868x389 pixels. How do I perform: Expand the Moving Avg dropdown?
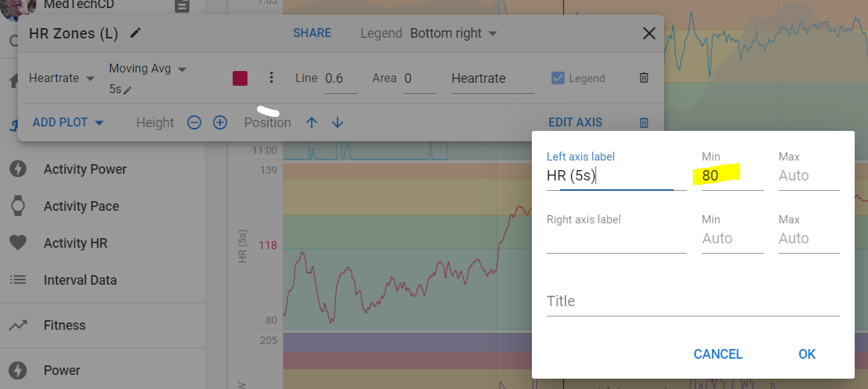[148, 70]
